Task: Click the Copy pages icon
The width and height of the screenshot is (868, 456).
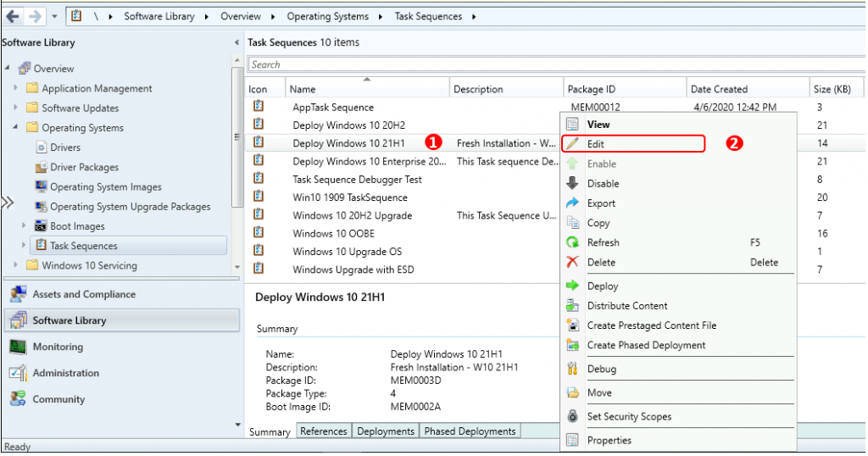Action: coord(572,223)
